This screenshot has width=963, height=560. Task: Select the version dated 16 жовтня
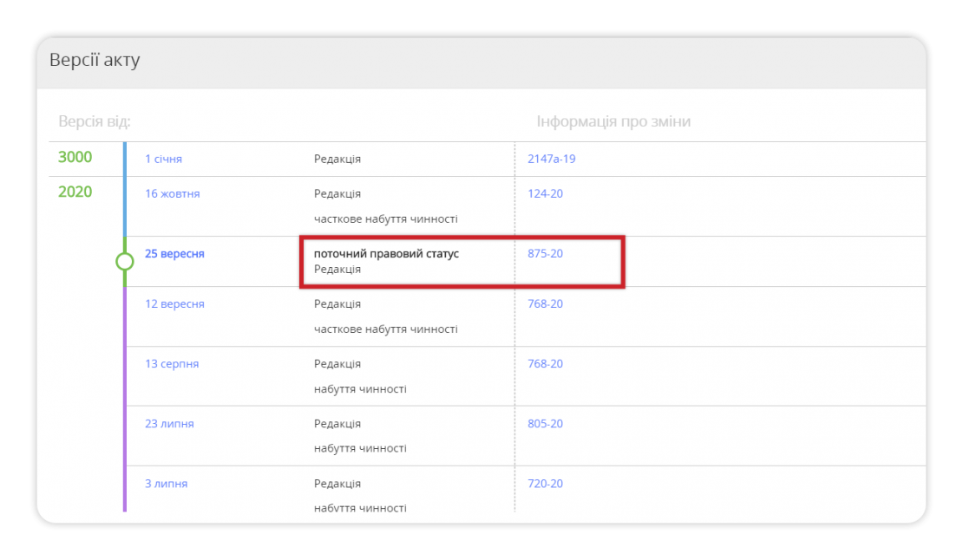pyautogui.click(x=172, y=193)
